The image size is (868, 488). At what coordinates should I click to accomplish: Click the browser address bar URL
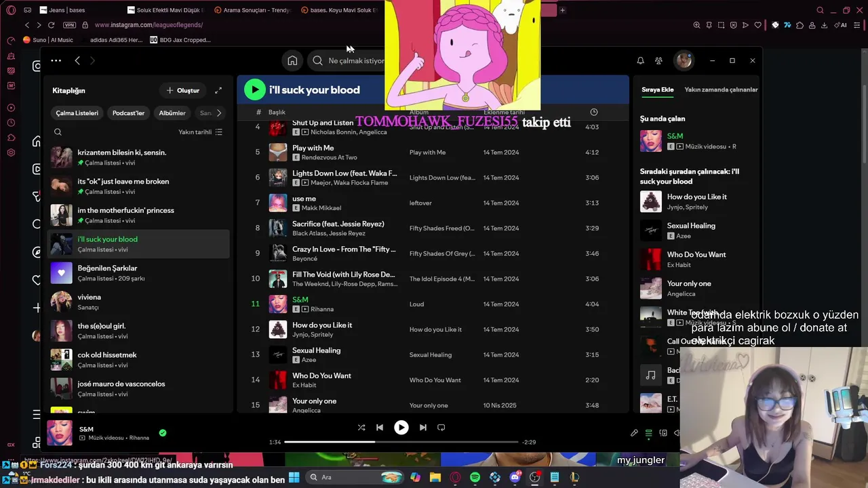(x=149, y=25)
